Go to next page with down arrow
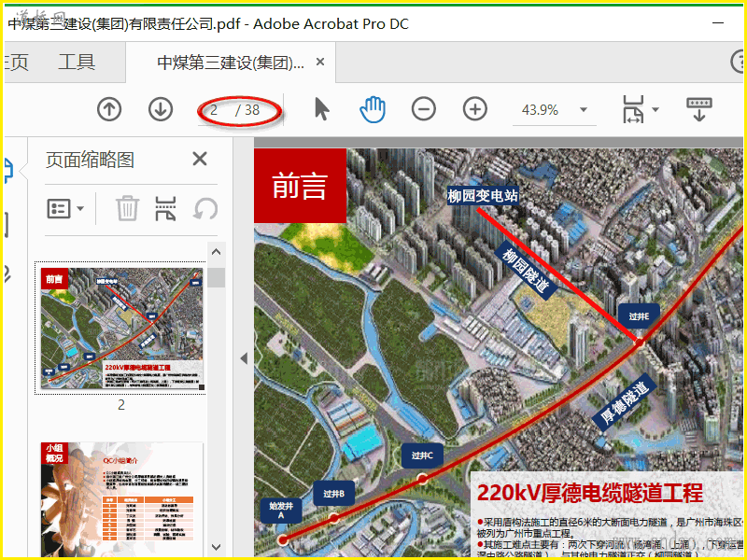The width and height of the screenshot is (747, 560). [161, 109]
